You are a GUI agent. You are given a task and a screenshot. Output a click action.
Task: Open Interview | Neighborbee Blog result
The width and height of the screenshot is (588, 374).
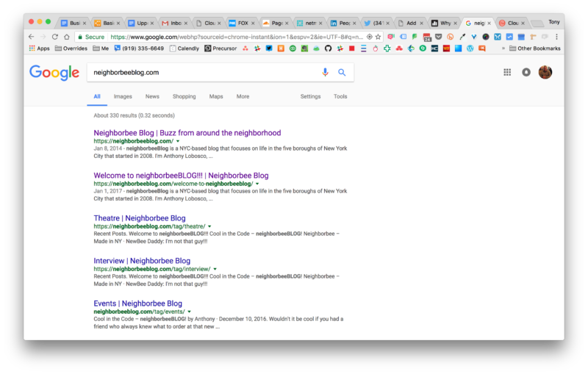(142, 261)
